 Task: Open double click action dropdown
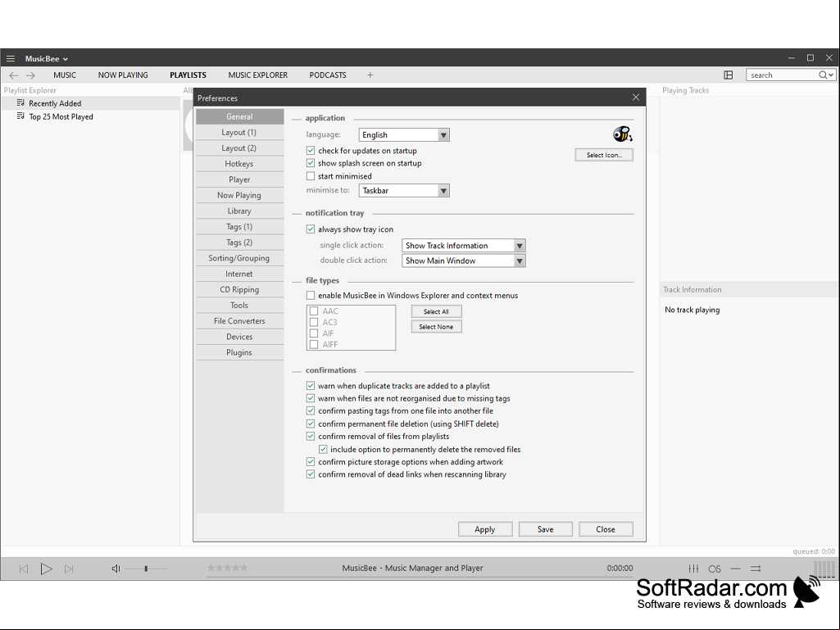463,261
